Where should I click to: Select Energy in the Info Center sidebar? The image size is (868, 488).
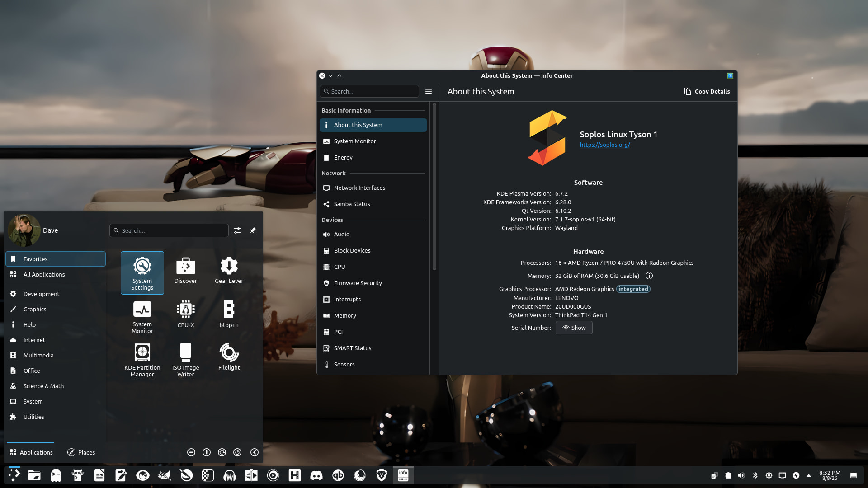(373, 157)
